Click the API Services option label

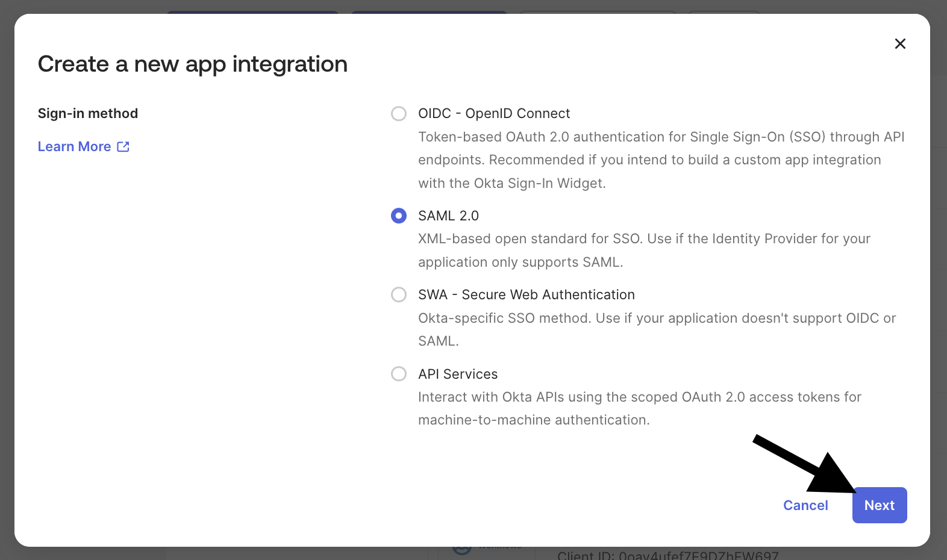458,374
